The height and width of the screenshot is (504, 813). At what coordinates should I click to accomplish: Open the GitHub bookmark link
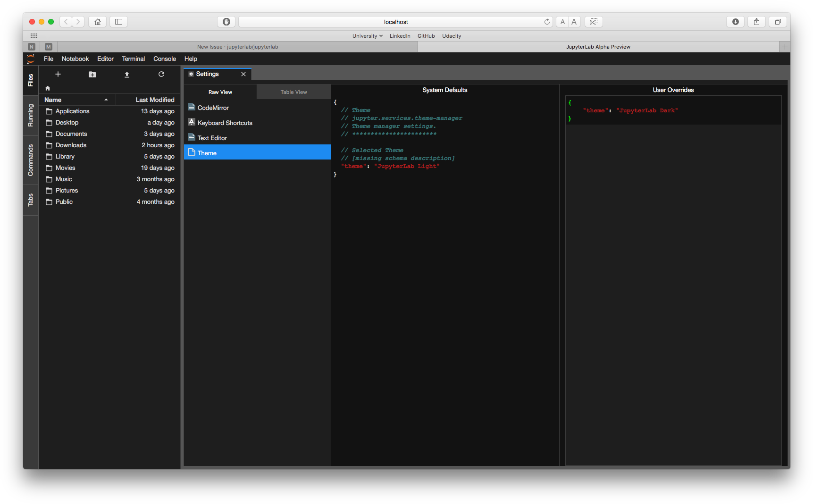coord(426,35)
